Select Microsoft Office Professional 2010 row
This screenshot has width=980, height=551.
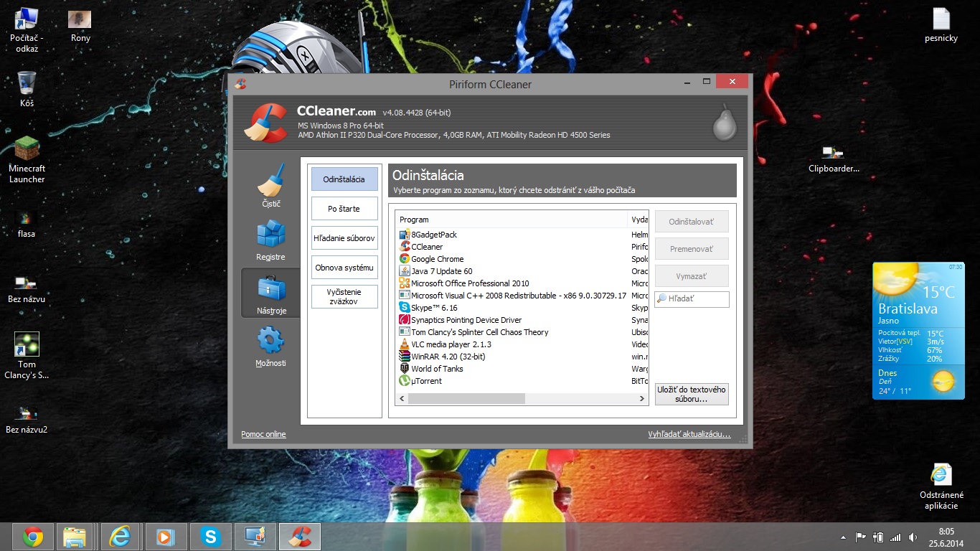[523, 283]
